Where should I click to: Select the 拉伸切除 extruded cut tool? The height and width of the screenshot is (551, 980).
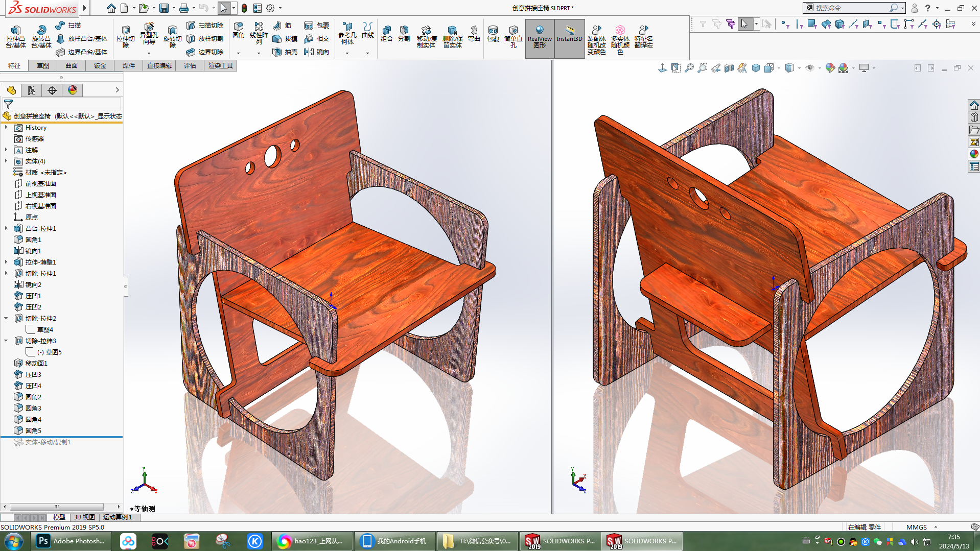pos(126,36)
